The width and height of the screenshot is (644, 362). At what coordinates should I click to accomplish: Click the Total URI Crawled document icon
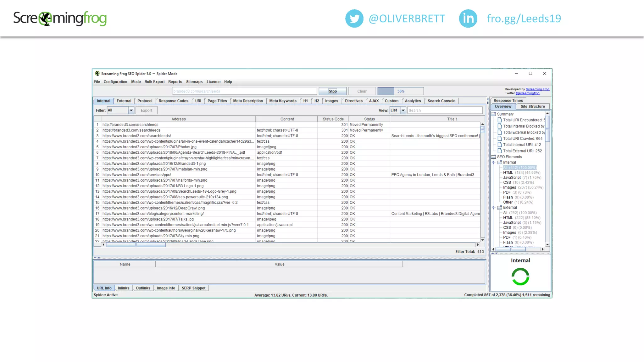point(500,139)
